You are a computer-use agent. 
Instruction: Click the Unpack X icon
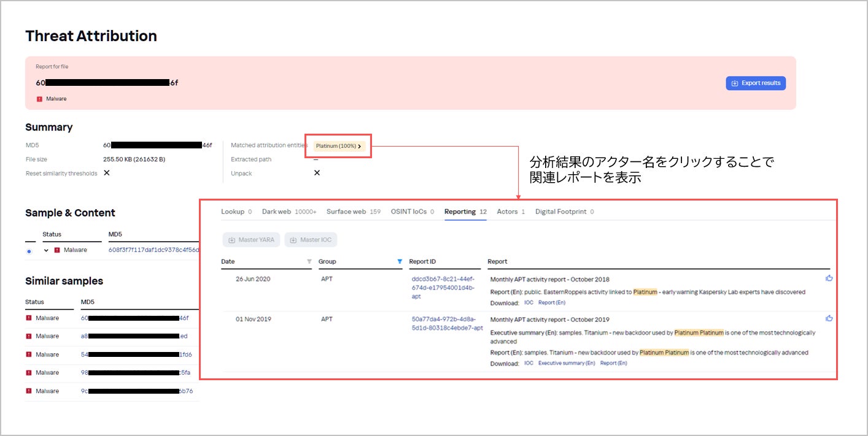pyautogui.click(x=317, y=173)
